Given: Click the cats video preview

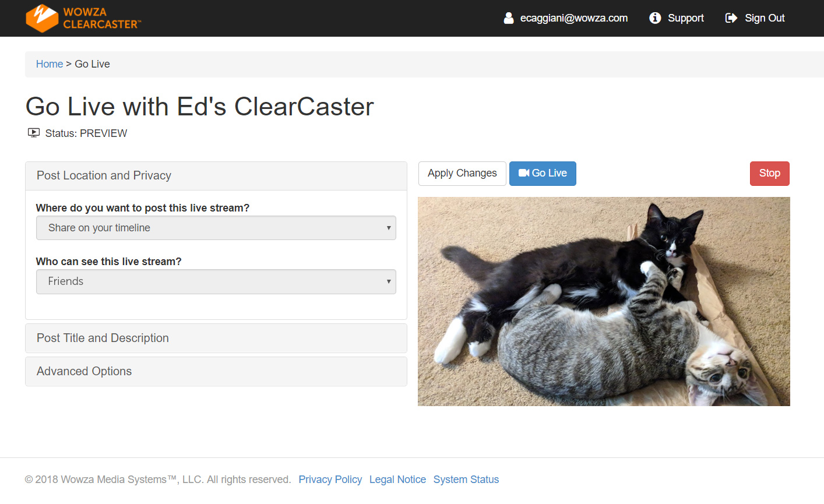Looking at the screenshot, I should pyautogui.click(x=604, y=301).
